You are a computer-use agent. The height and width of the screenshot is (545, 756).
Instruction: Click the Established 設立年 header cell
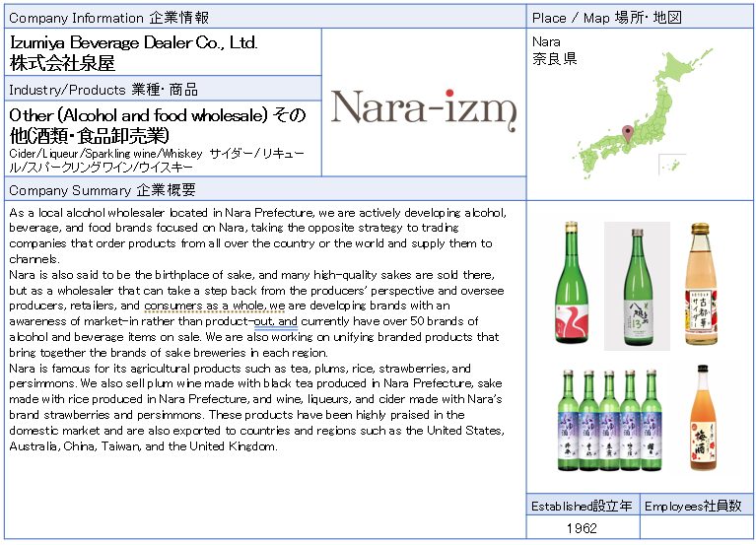[582, 506]
